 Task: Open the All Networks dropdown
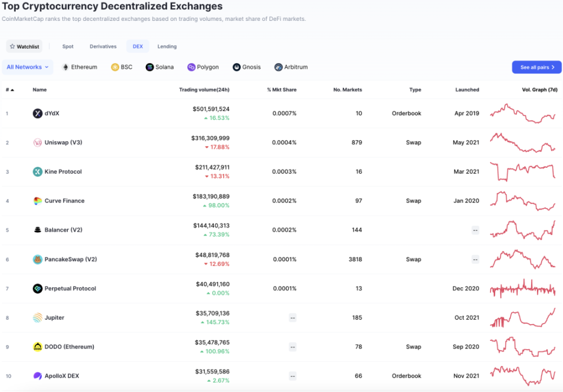[x=27, y=67]
